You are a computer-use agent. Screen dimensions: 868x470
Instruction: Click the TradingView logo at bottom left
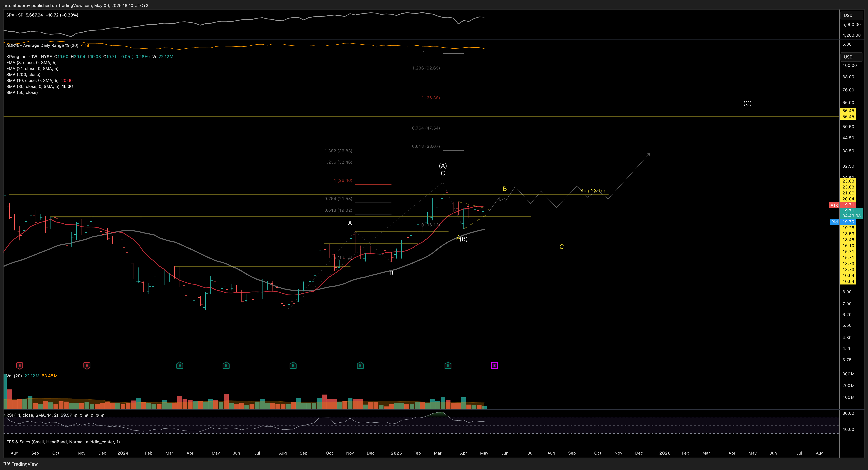[x=21, y=464]
